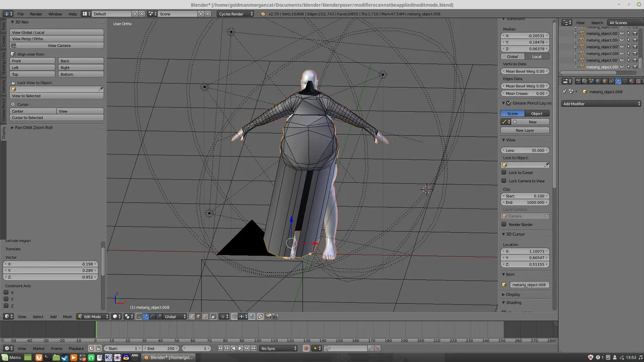Enable the translate manipulator arrow icon
The width and height of the screenshot is (644, 362).
pos(146,316)
